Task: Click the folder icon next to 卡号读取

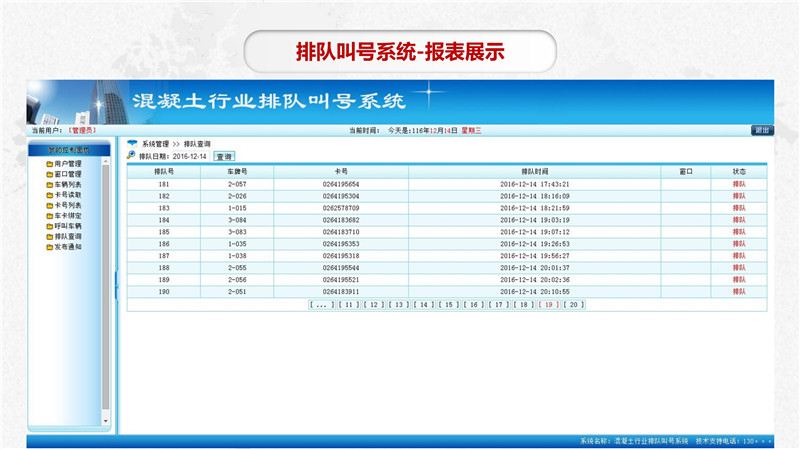Action: tap(50, 195)
